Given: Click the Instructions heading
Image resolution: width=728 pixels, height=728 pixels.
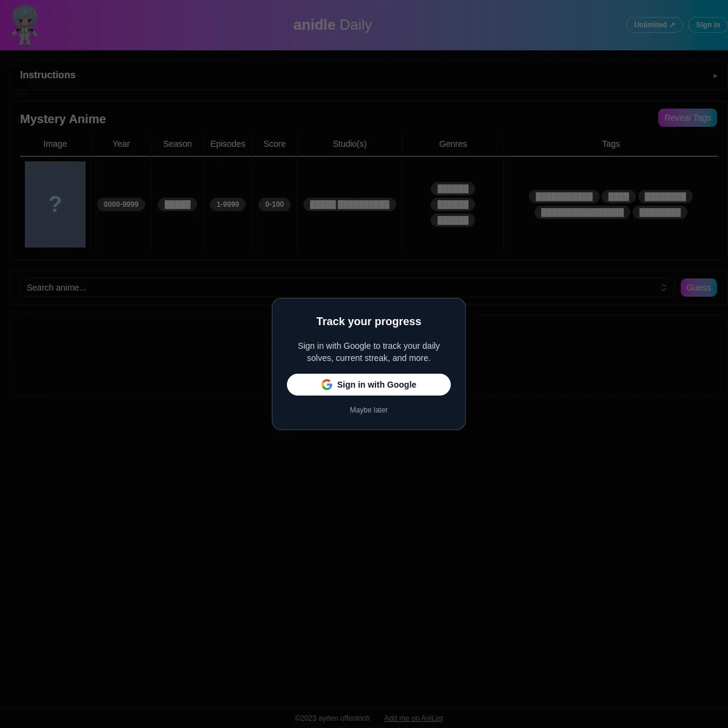Looking at the screenshot, I should (48, 75).
